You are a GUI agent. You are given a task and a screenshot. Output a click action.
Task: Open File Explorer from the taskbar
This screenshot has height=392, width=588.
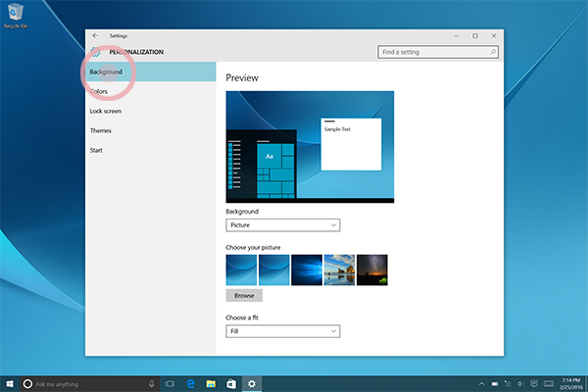click(211, 384)
